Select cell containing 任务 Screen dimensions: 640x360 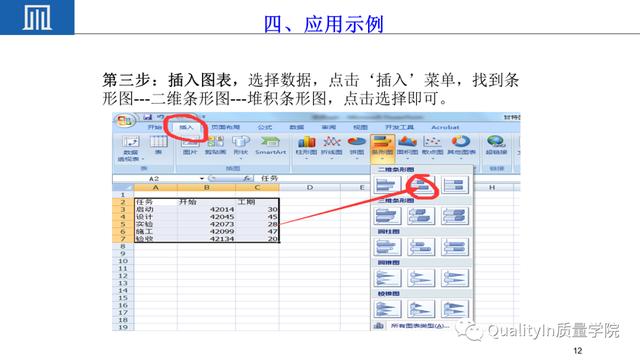(156, 202)
